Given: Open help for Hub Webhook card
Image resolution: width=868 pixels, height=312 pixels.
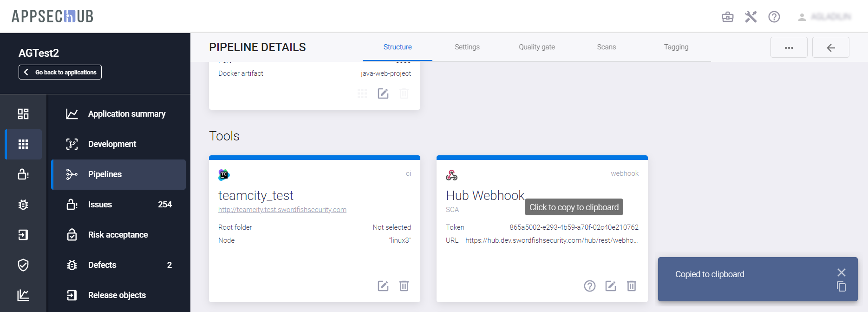Looking at the screenshot, I should tap(589, 286).
